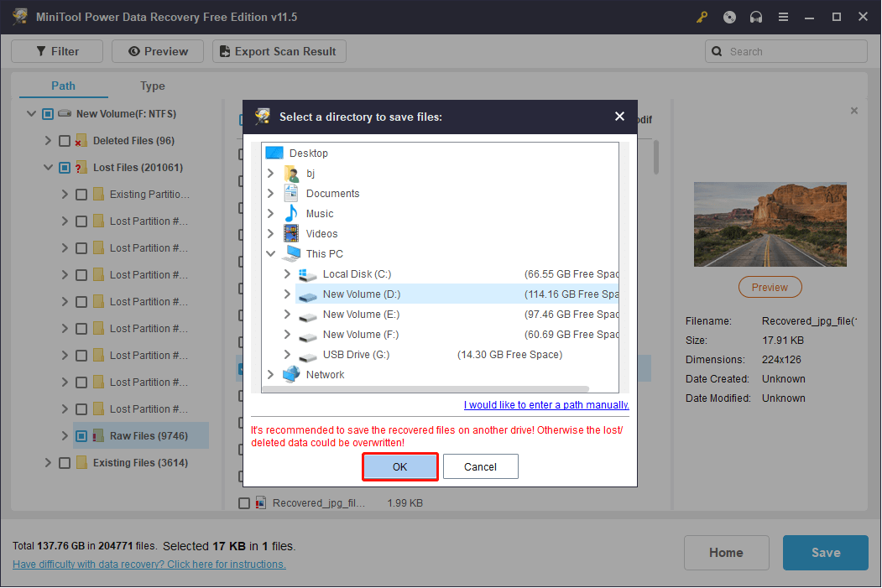Click the Preview eye icon

pyautogui.click(x=135, y=51)
